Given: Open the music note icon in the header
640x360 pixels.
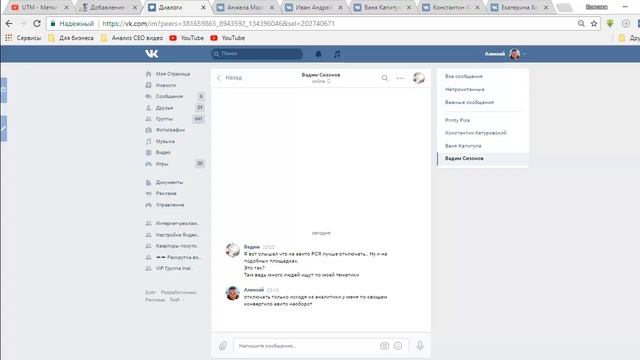Looking at the screenshot, I should click(x=337, y=53).
